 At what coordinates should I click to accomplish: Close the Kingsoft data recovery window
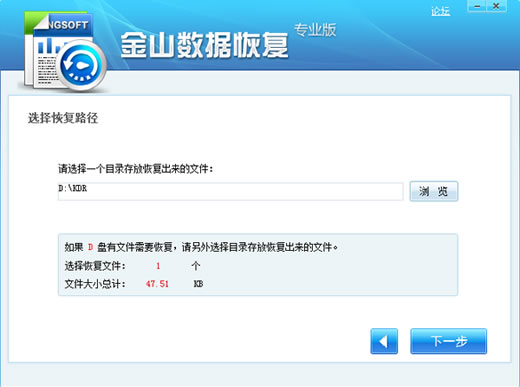(497, 6)
